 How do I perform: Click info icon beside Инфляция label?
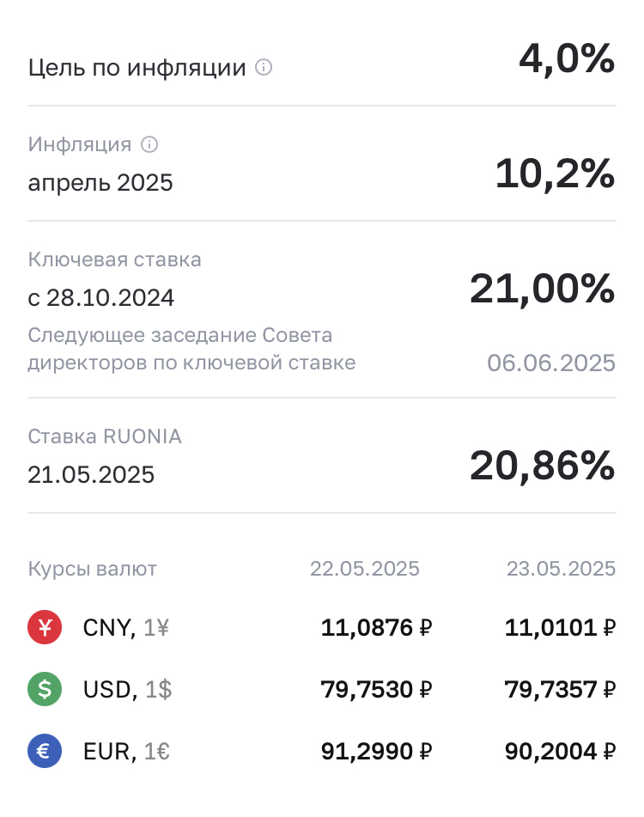149,144
